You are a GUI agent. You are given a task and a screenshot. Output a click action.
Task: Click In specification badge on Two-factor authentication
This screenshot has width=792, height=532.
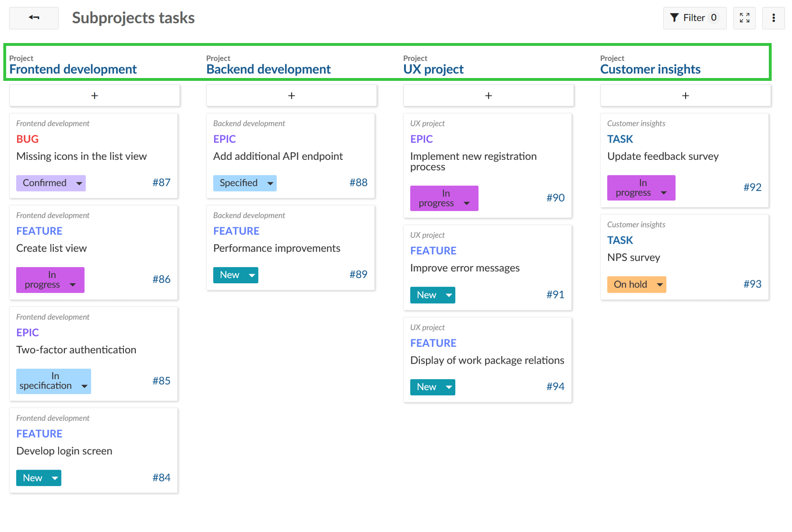click(53, 381)
